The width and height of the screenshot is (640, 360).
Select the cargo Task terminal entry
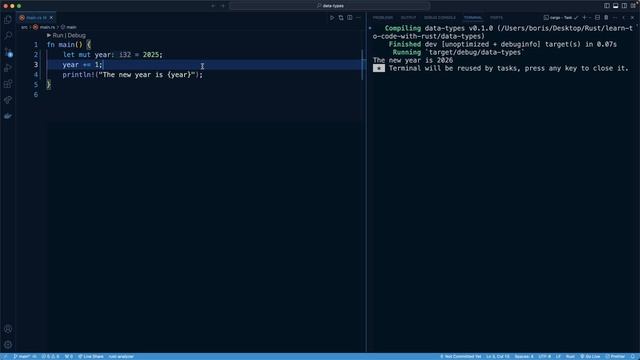tap(561, 18)
